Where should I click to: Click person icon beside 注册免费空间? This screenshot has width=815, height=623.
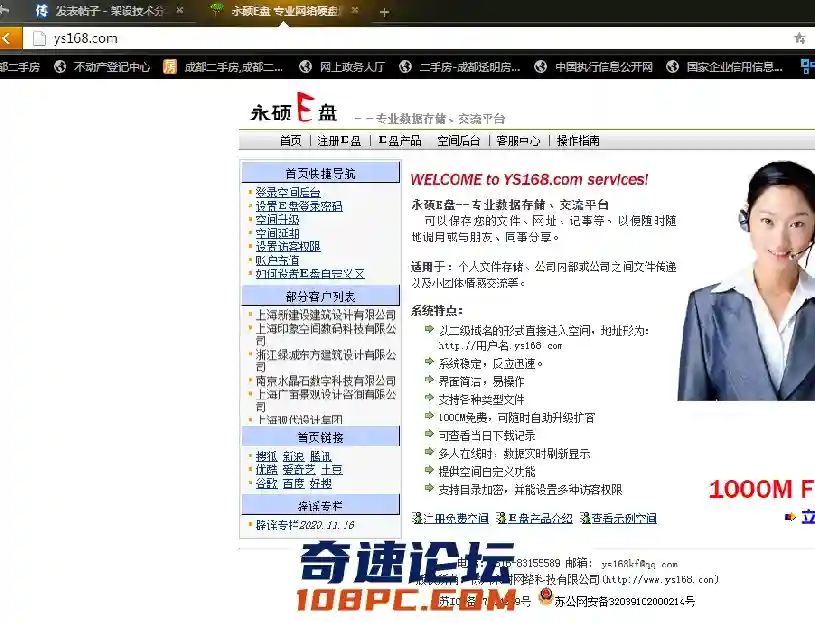click(416, 518)
